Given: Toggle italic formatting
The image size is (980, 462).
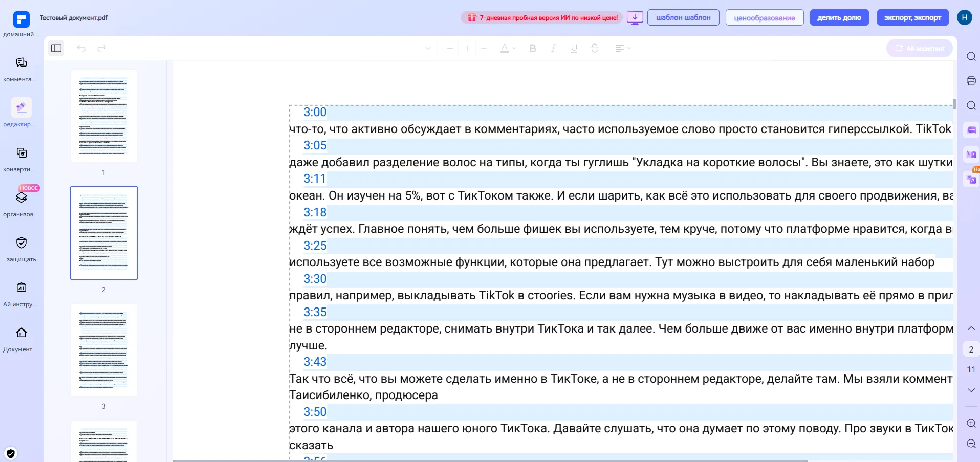Looking at the screenshot, I should point(553,48).
